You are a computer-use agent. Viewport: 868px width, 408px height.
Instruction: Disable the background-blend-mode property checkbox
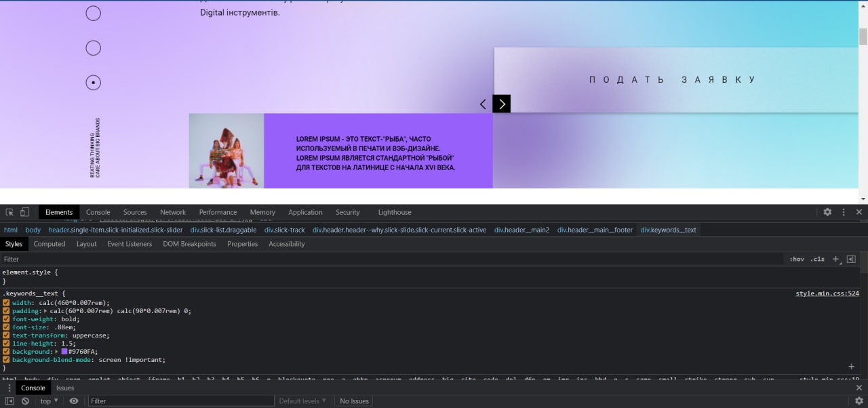coord(6,360)
